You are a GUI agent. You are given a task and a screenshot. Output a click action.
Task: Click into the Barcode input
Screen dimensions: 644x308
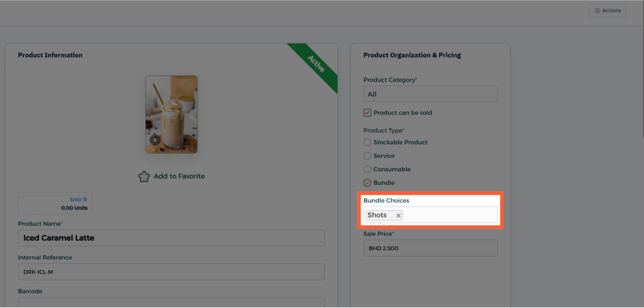coord(171,302)
